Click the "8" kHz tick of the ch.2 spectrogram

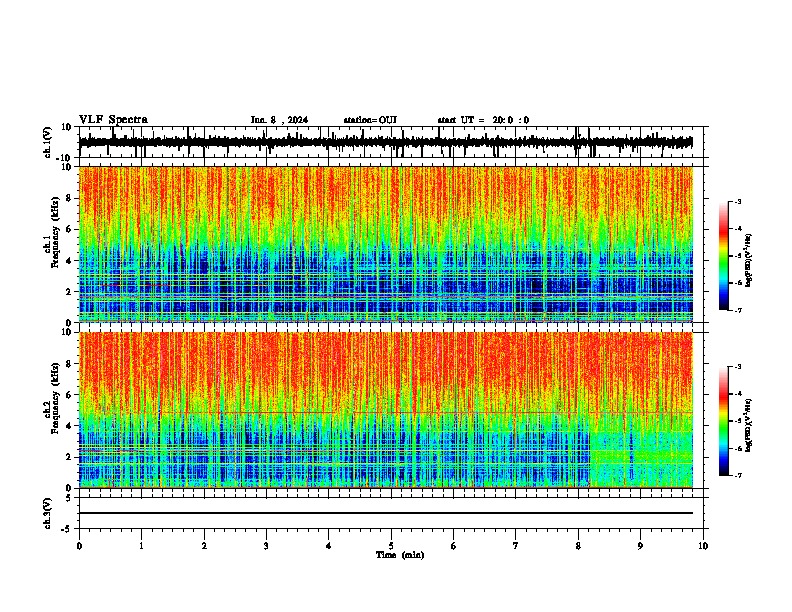69,364
